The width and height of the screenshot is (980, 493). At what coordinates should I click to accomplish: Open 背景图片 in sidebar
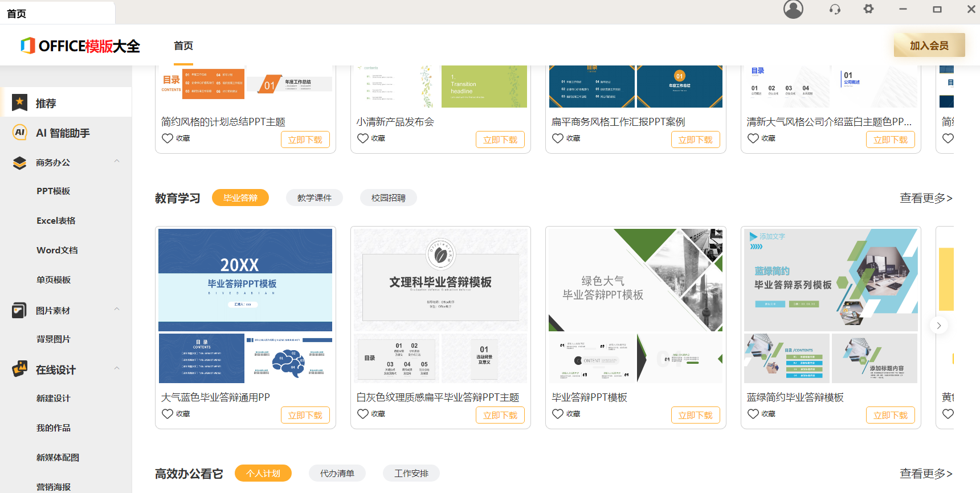coord(54,339)
